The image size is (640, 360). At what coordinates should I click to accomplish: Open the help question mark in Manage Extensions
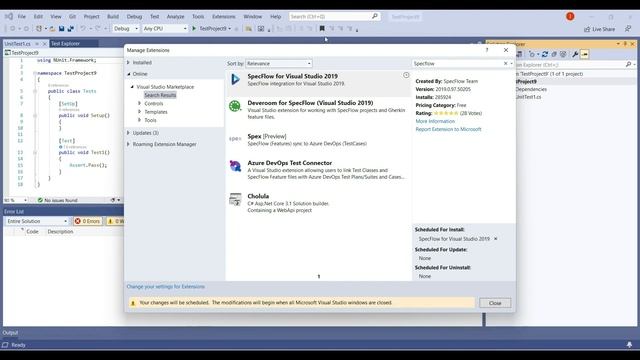coord(487,50)
